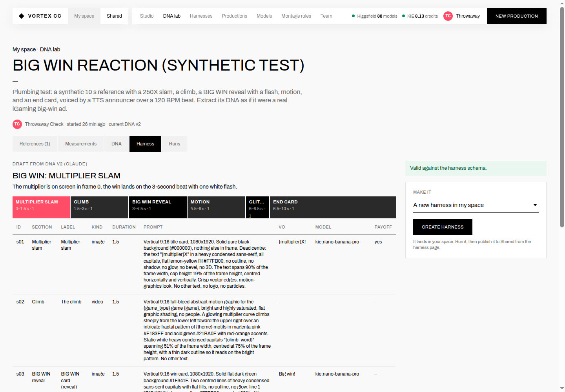Switch to the References (1) tab
Viewport: 565px width, 392px height.
35,144
